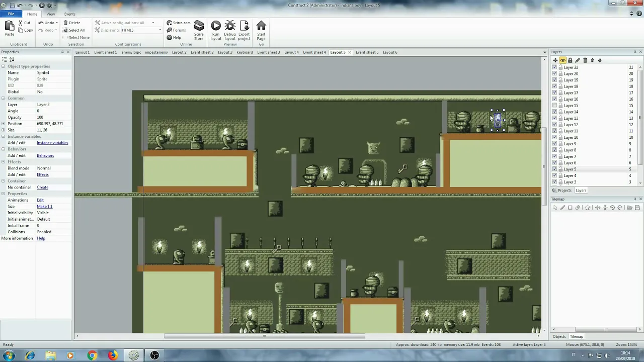Rename the layer with the pencil icon
The image size is (644, 362).
(578, 60)
